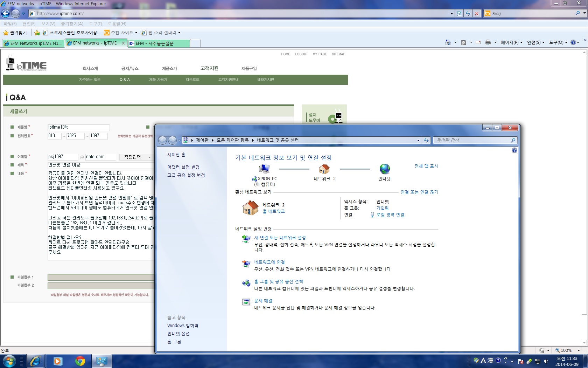
Task: Click the Control Panel search box
Action: click(x=475, y=140)
